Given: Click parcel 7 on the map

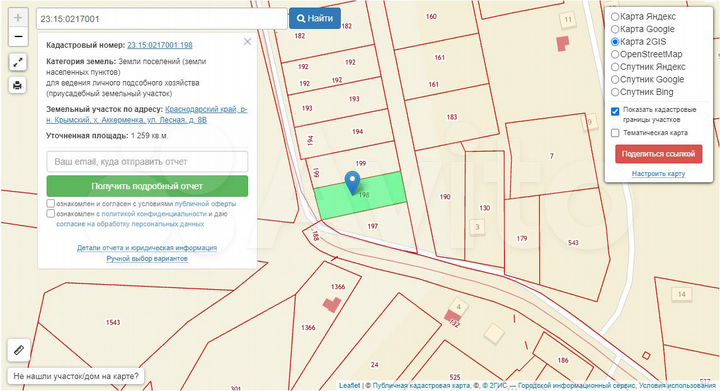Looking at the screenshot, I should 552,156.
